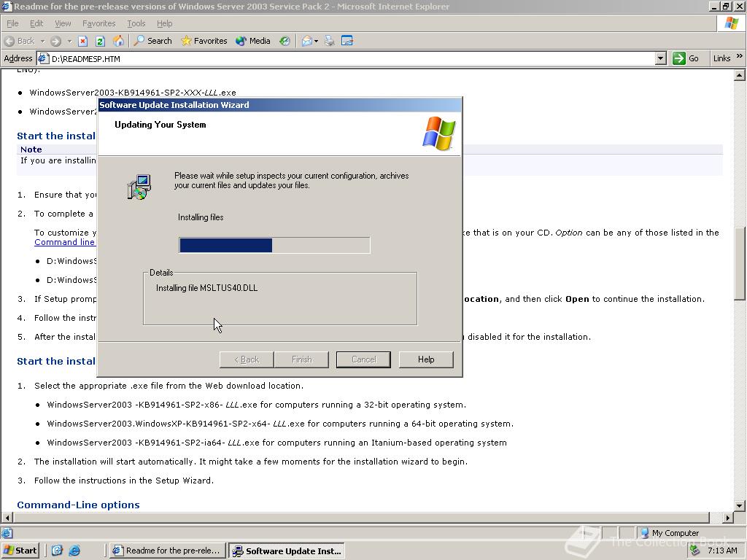Open the Search toolbar button
Screen dimensions: 747x560
coord(153,41)
